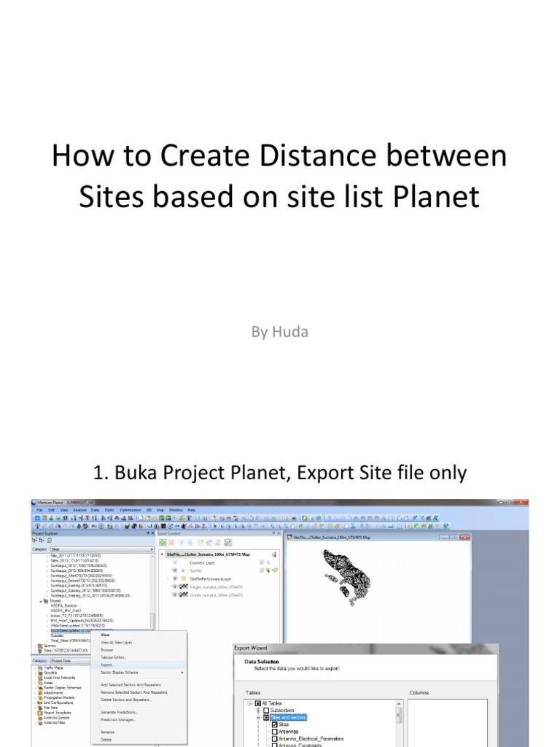Click the green Add Layer icon
Screen dimensions: 560x747
(x=163, y=543)
